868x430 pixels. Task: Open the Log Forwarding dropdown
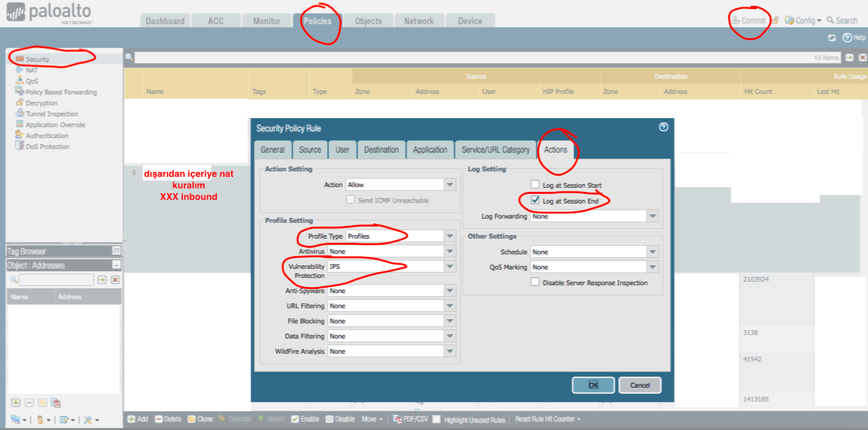652,216
